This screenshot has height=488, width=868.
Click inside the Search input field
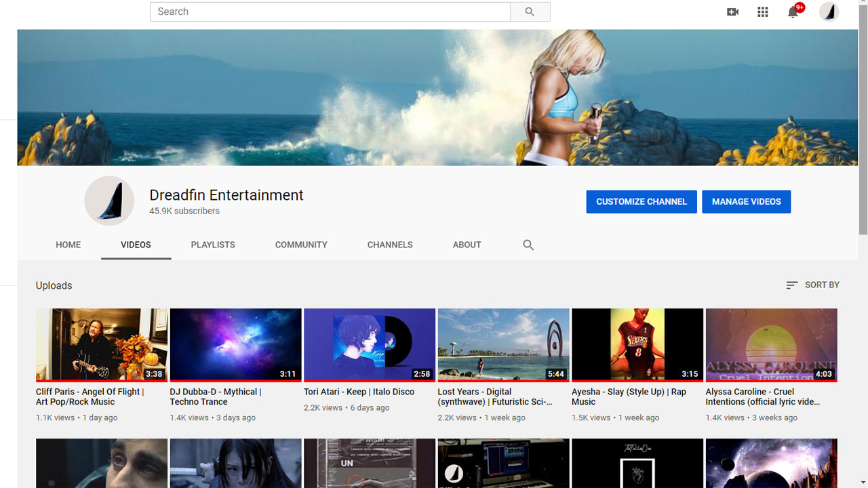pyautogui.click(x=330, y=12)
